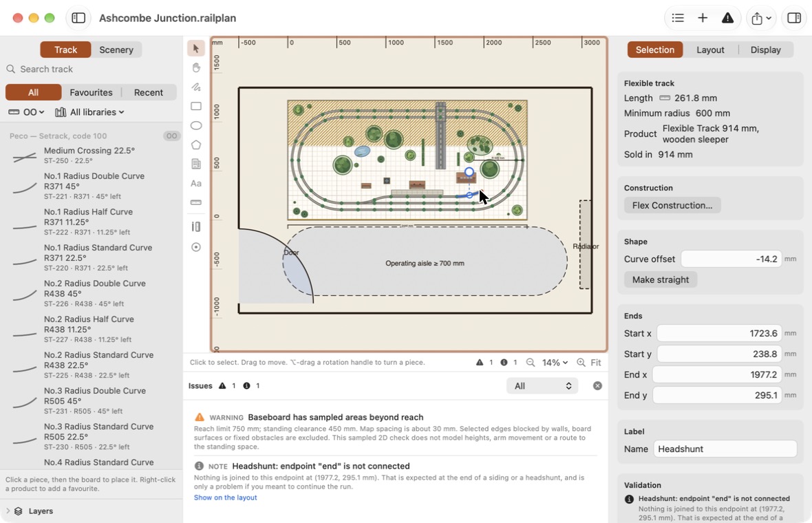Viewport: 812px width, 523px height.
Task: Toggle the left sidebar panel icon
Action: pyautogui.click(x=78, y=18)
